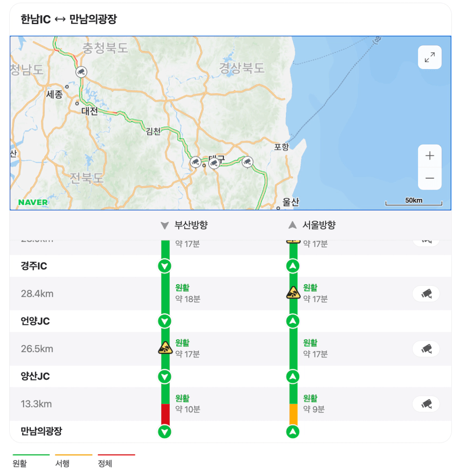Click the 김천 city label on the map
This screenshot has width=463, height=476.
pyautogui.click(x=153, y=131)
